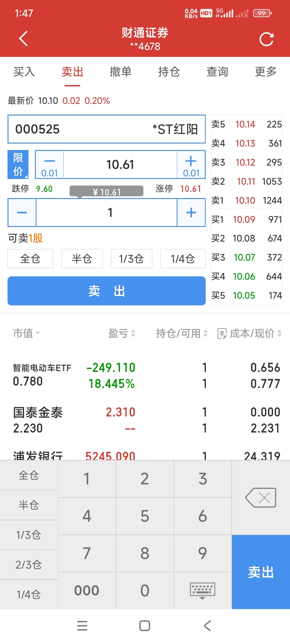290x644 pixels.
Task: Tap digit 0 on the keypad
Action: tap(145, 591)
